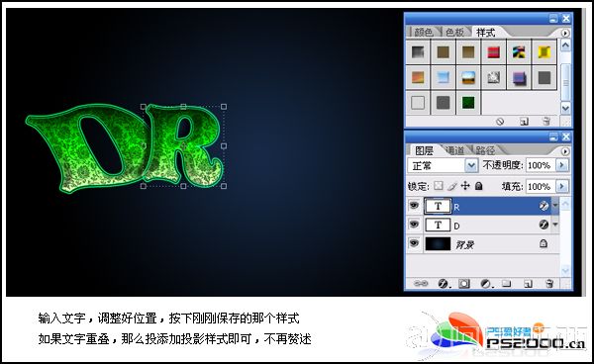Create new adjustment layer icon

point(486,284)
